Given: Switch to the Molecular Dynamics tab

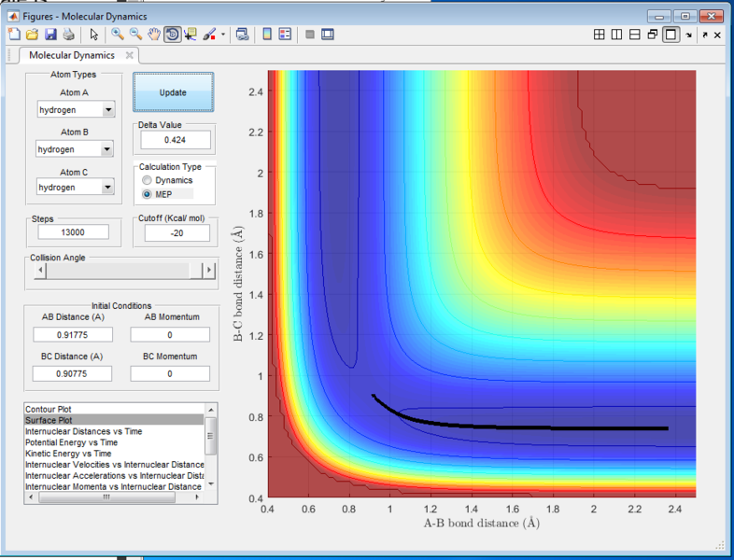Looking at the screenshot, I should point(72,55).
